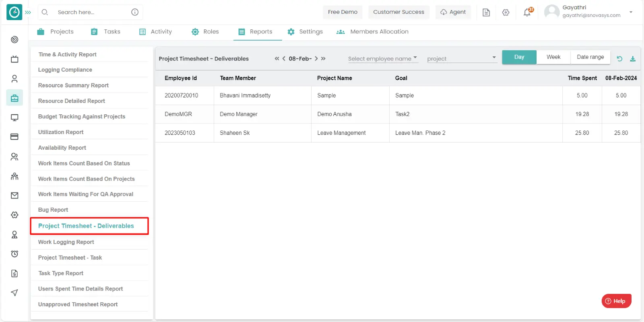Click the Leave Management project cell

pyautogui.click(x=350, y=133)
